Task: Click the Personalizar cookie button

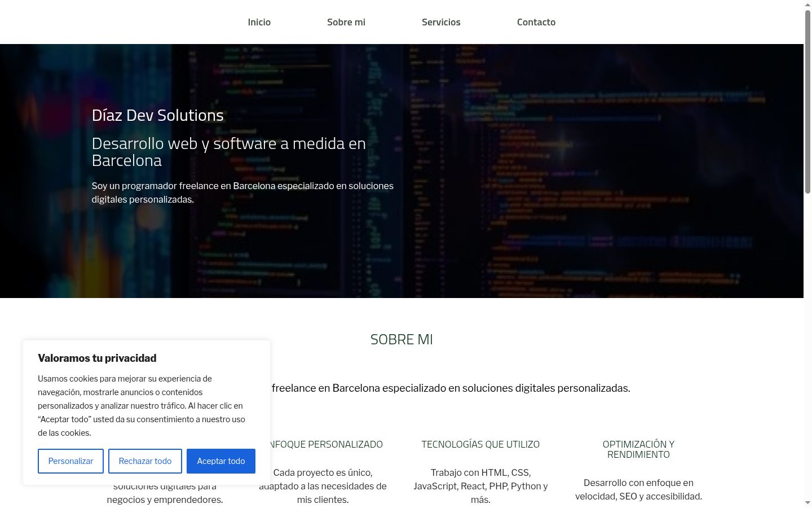Action: 70,461
